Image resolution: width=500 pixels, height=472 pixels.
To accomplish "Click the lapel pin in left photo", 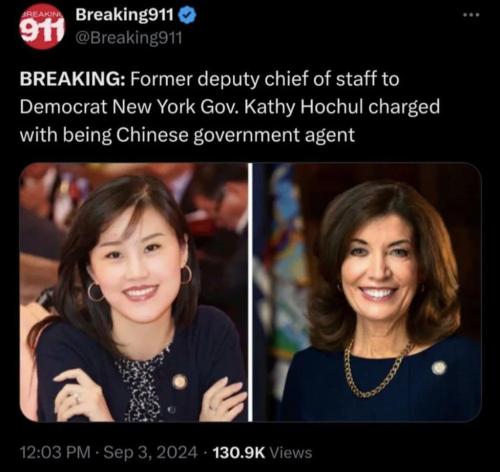I will pyautogui.click(x=180, y=381).
